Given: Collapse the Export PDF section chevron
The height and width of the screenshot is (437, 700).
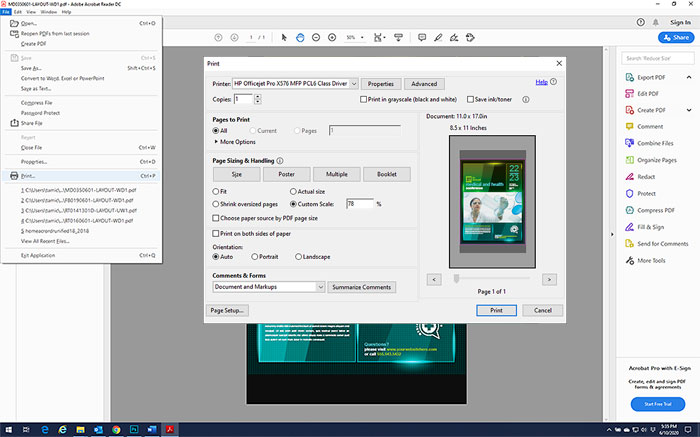Looking at the screenshot, I should pos(689,77).
